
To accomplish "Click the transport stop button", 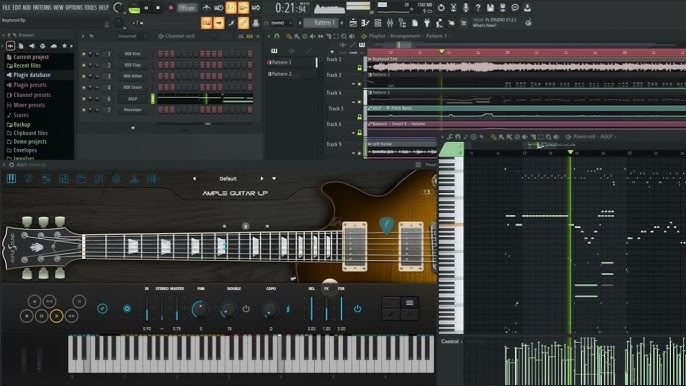I will click(x=158, y=8).
